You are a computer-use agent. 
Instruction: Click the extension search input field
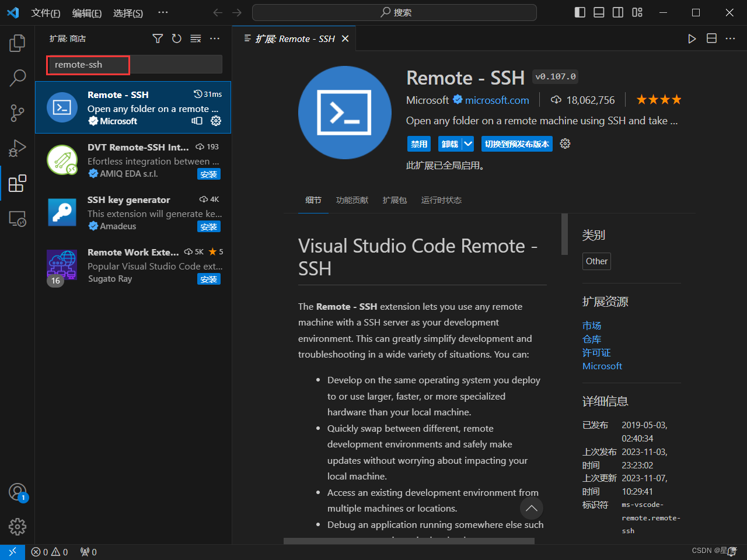click(x=134, y=64)
